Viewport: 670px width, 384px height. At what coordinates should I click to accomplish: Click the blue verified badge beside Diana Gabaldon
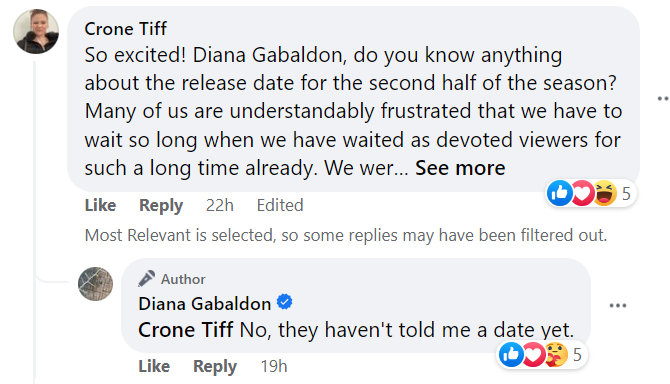pos(285,302)
